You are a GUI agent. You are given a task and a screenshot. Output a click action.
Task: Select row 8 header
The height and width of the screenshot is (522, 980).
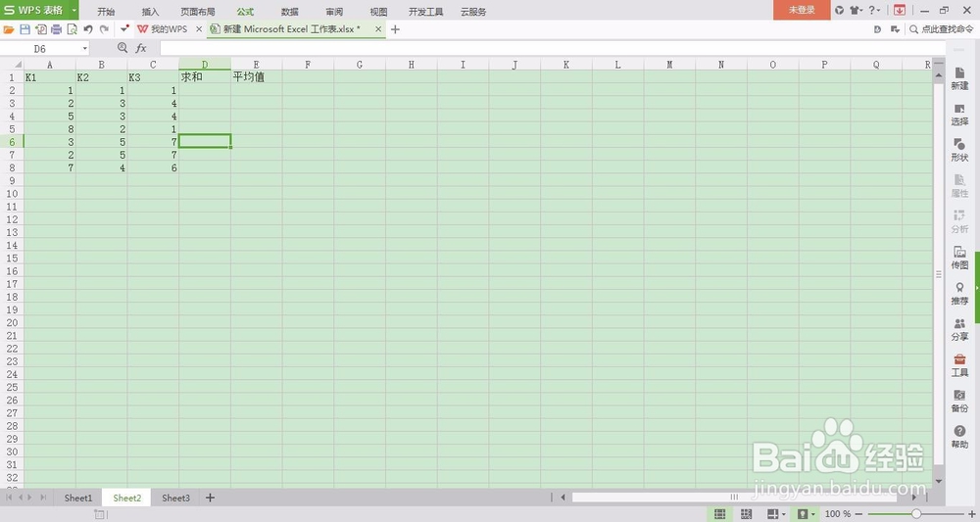pyautogui.click(x=12, y=167)
